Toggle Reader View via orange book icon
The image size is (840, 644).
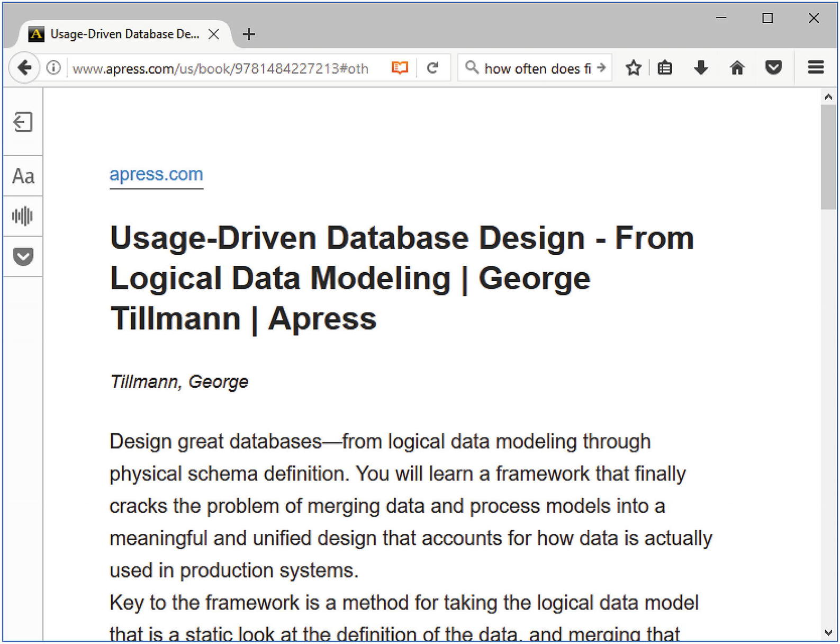pyautogui.click(x=400, y=68)
